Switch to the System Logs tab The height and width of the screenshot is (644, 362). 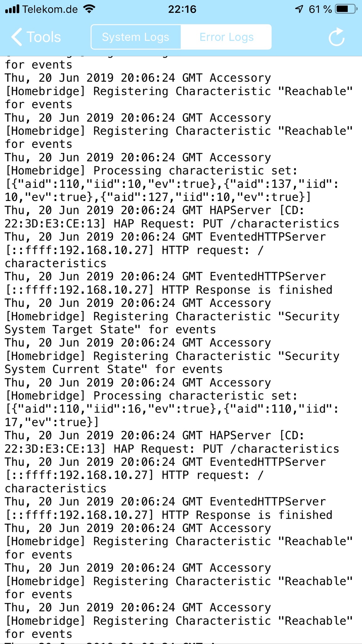(x=136, y=37)
